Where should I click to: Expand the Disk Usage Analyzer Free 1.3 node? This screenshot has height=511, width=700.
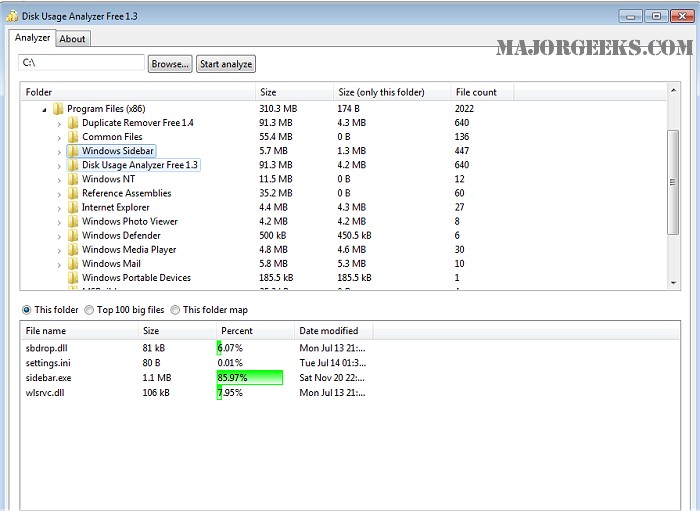click(x=59, y=166)
